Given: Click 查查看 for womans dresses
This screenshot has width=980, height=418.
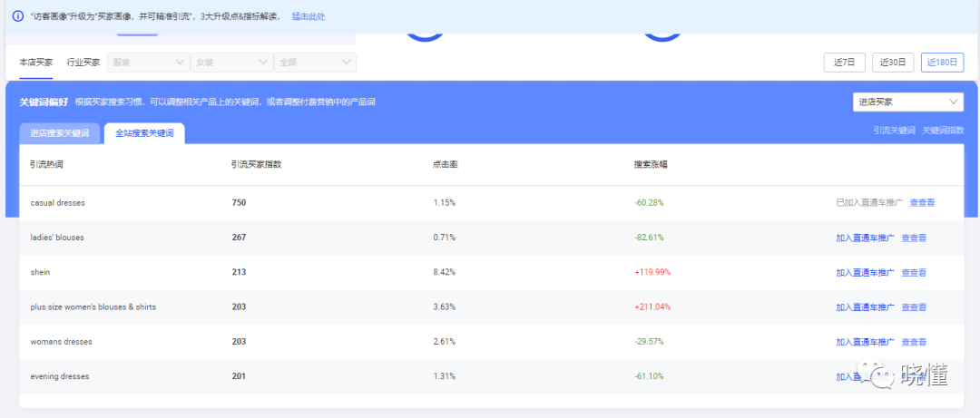Looking at the screenshot, I should [914, 342].
